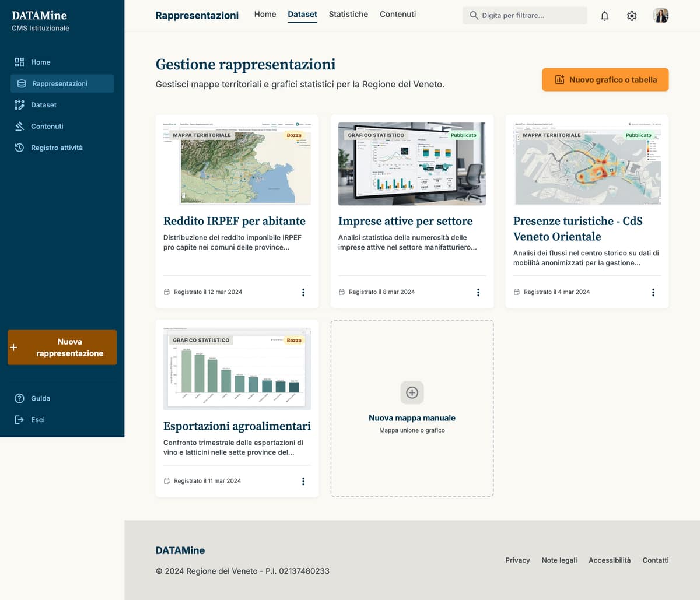Open Dataset text in the sidebar menu

pos(44,105)
